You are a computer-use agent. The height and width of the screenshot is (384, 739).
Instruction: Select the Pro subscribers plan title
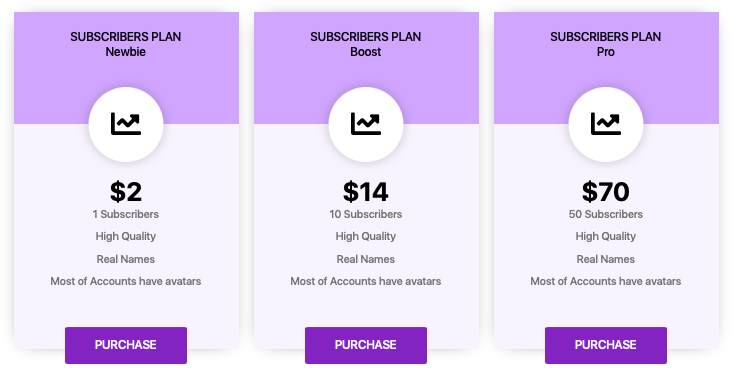pyautogui.click(x=606, y=44)
